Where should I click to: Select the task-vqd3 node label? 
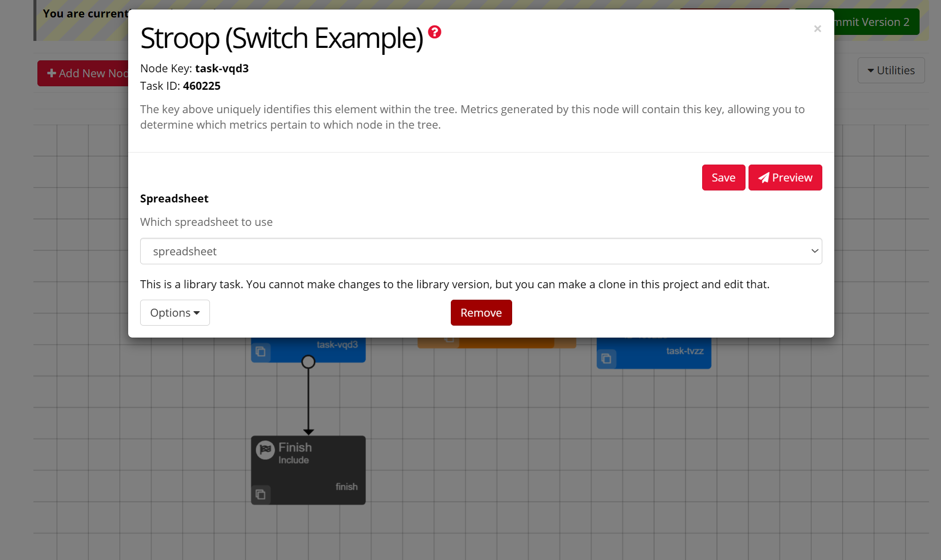(x=337, y=345)
